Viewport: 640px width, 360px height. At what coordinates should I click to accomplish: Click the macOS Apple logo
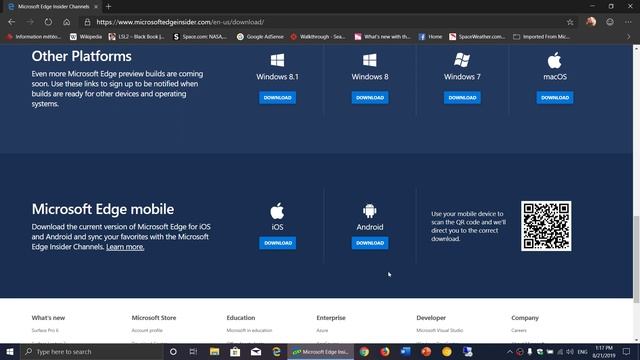(554, 60)
